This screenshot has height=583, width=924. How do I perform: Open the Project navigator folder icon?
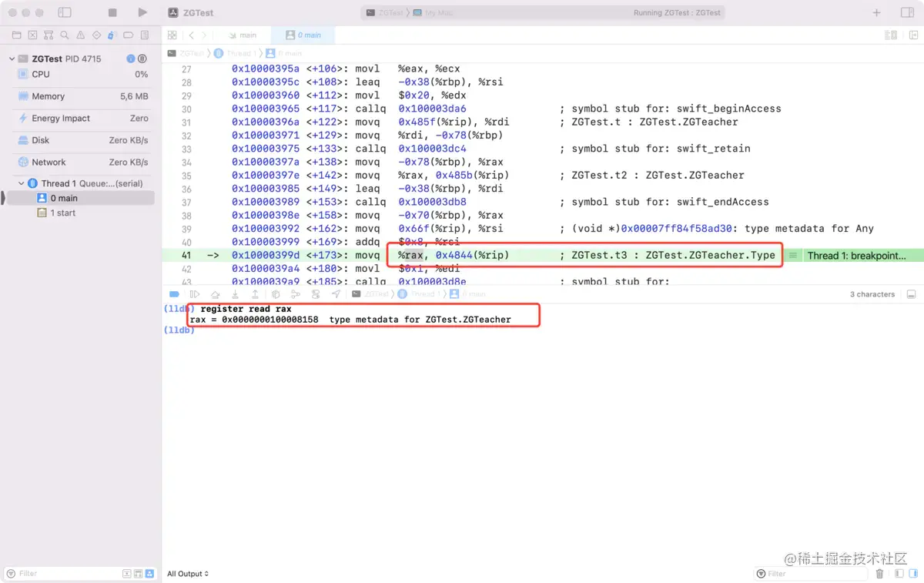point(16,35)
